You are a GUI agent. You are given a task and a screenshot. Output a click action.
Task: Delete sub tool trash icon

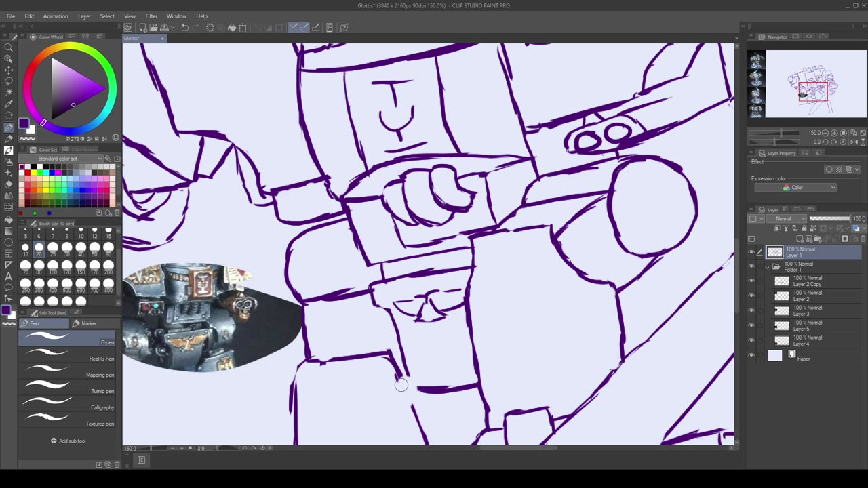tap(117, 464)
